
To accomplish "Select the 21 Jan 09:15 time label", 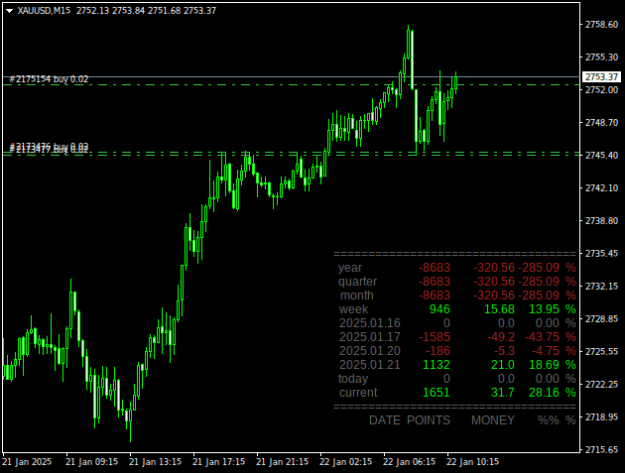I will tap(92, 462).
